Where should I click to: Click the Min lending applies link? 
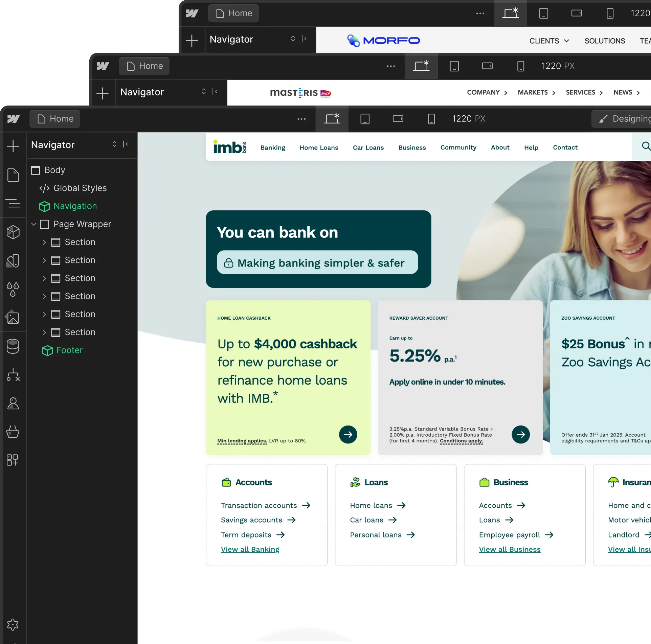242,441
